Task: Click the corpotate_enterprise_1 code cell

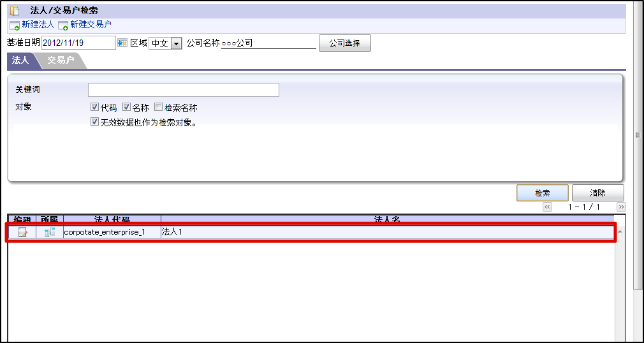Action: point(112,232)
